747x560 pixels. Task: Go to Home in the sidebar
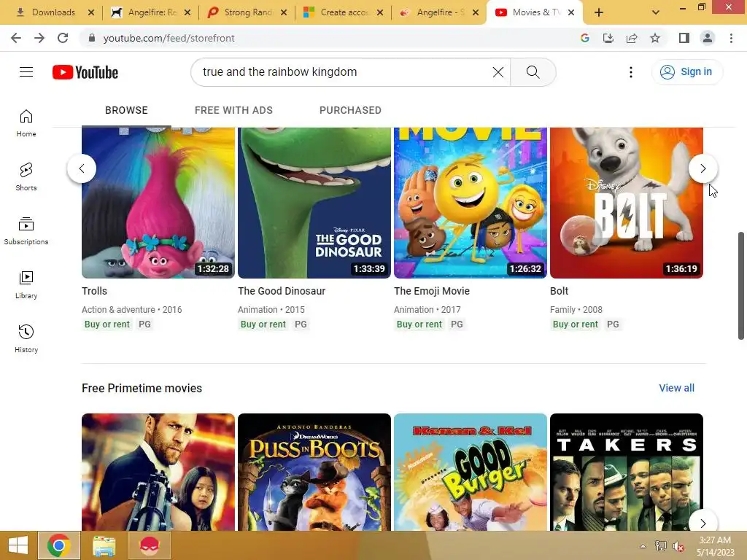point(26,123)
